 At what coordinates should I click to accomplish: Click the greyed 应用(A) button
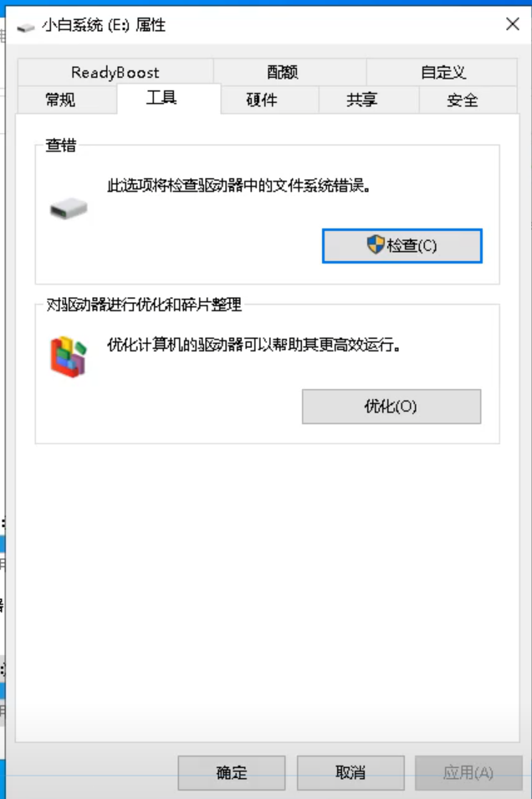[468, 772]
